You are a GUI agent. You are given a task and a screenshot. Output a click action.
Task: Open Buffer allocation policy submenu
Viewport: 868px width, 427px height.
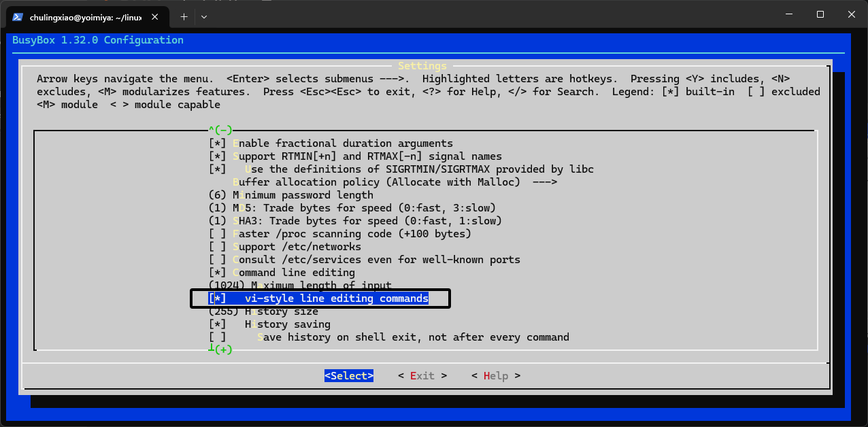pos(395,182)
